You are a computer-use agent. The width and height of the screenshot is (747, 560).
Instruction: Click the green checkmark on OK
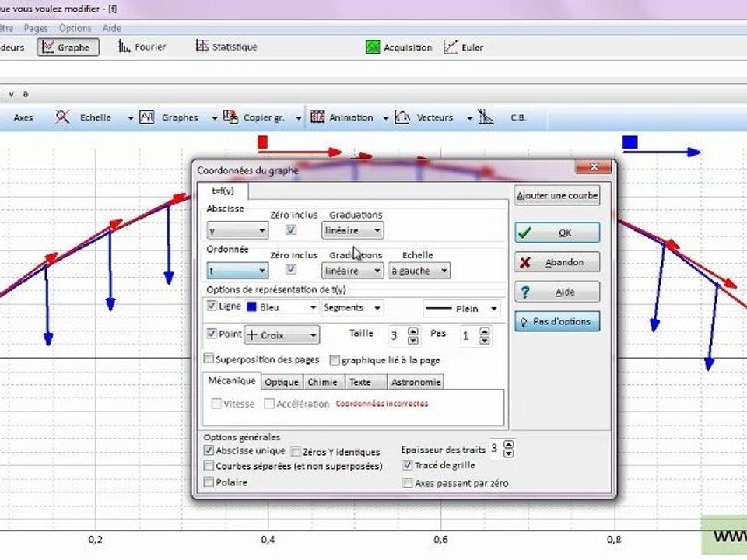point(524,233)
